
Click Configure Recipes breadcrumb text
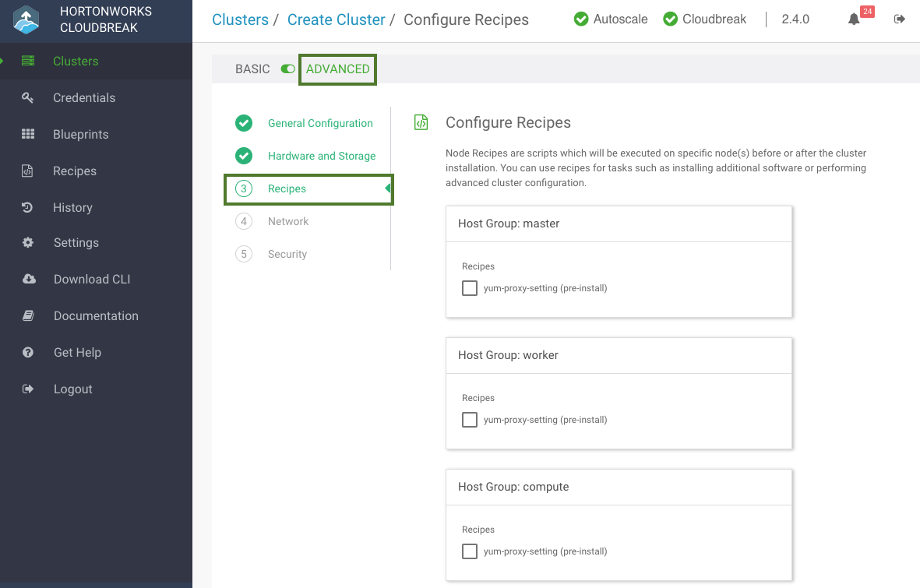point(466,19)
